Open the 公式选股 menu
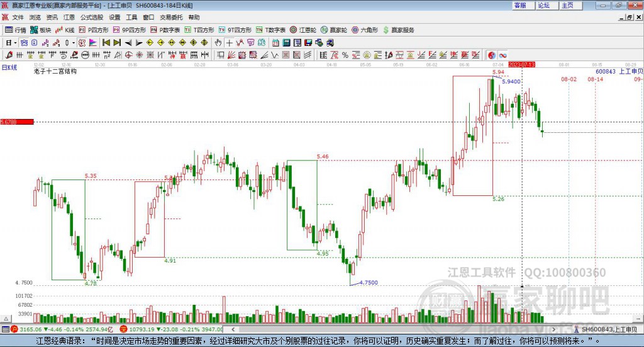The height and width of the screenshot is (347, 644). [92, 17]
